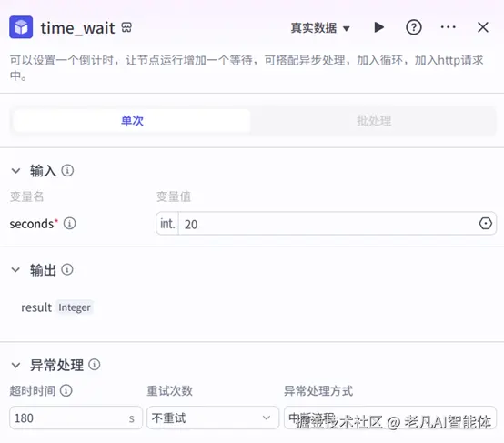This screenshot has height=443, width=504.
Task: Open the help question mark icon
Action: (x=414, y=27)
